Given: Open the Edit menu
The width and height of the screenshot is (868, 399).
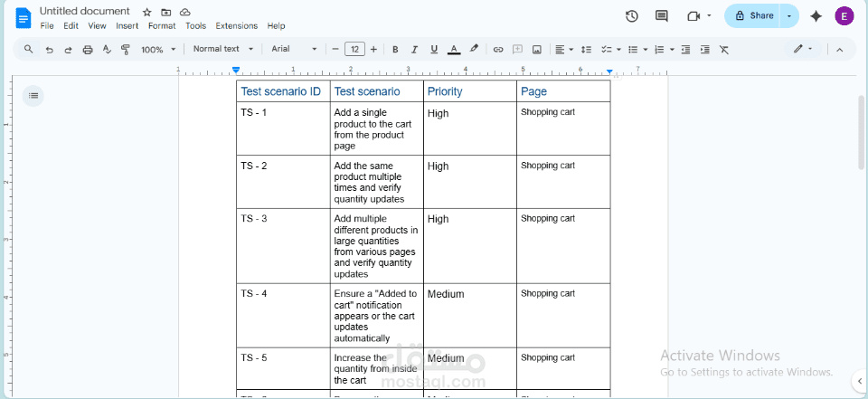Looking at the screenshot, I should coord(71,26).
